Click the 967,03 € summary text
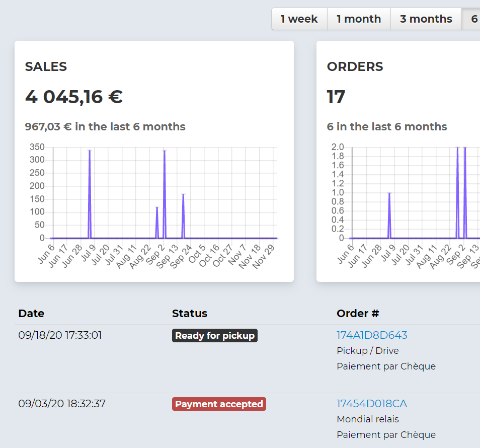 tap(105, 126)
